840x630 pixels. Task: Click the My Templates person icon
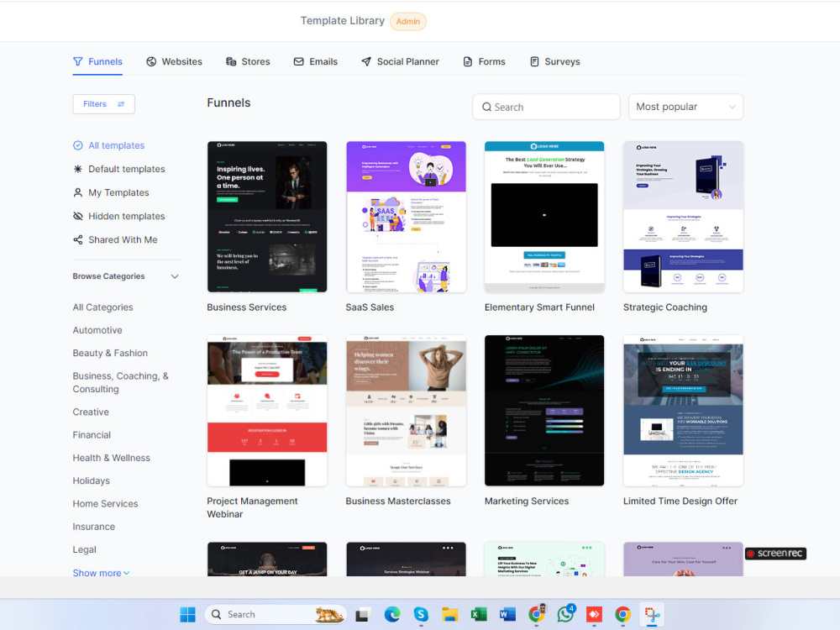pyautogui.click(x=77, y=193)
